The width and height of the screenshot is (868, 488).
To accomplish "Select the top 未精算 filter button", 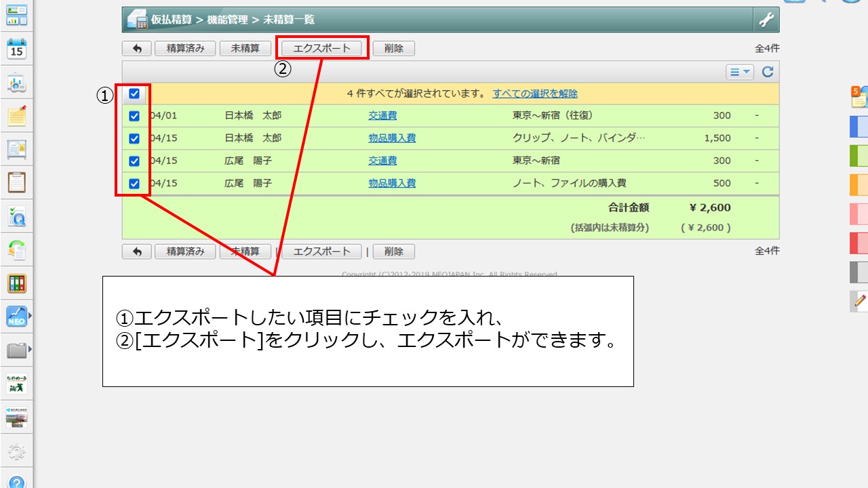I will pos(245,48).
